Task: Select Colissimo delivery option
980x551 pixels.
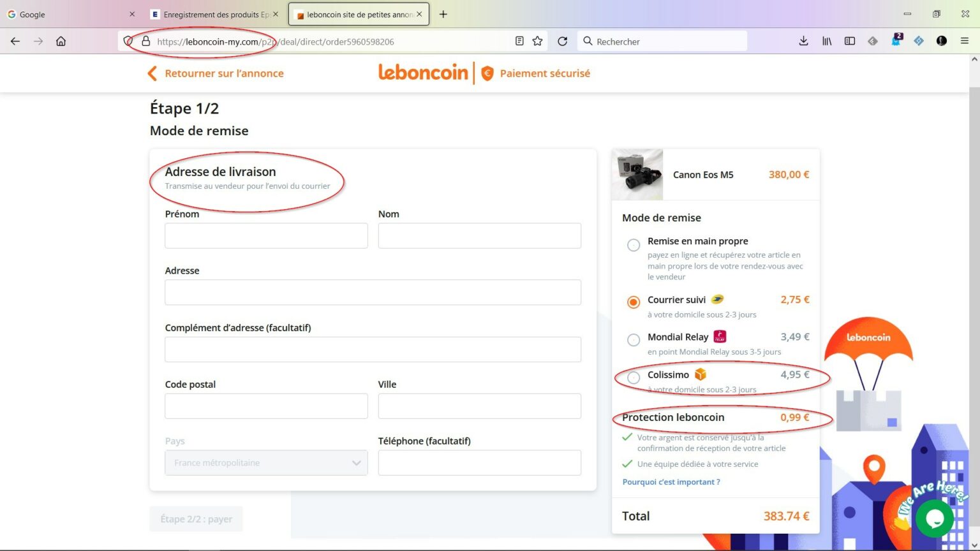Action: tap(634, 378)
